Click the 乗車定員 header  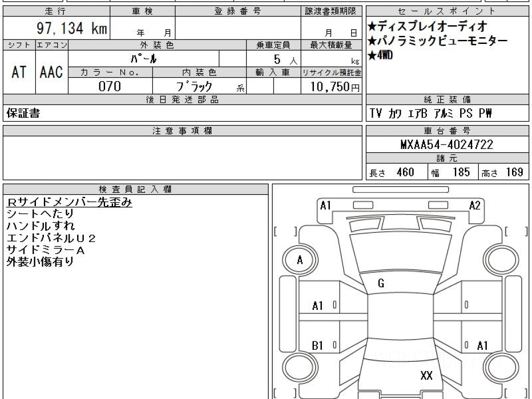tap(274, 45)
